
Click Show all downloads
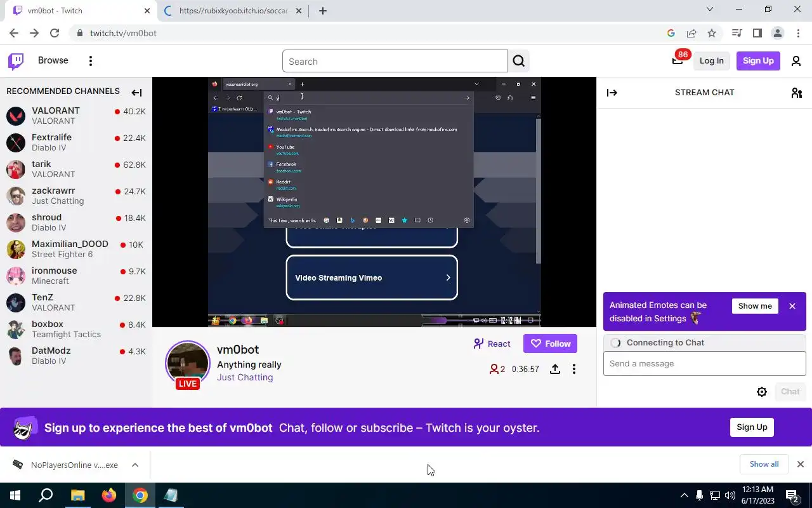click(x=764, y=464)
